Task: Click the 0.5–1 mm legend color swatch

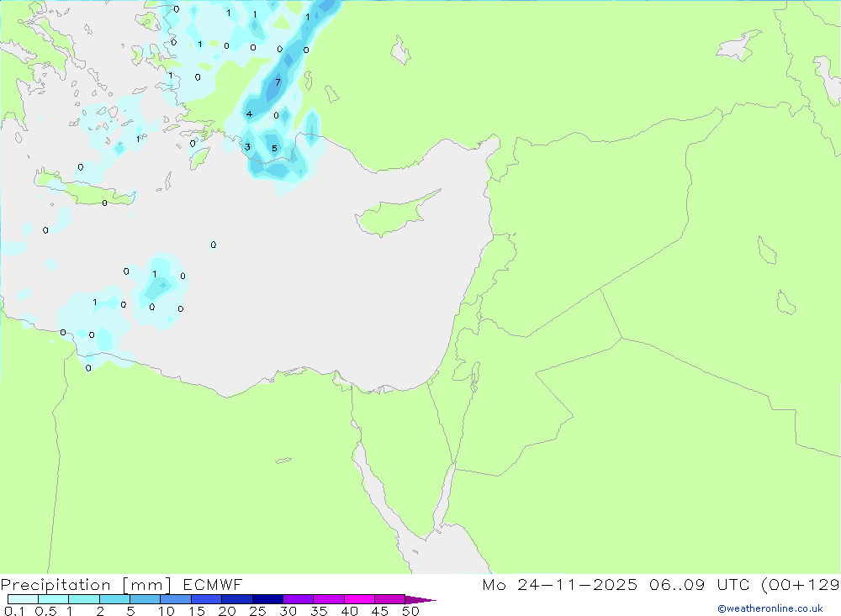Action: point(53,599)
